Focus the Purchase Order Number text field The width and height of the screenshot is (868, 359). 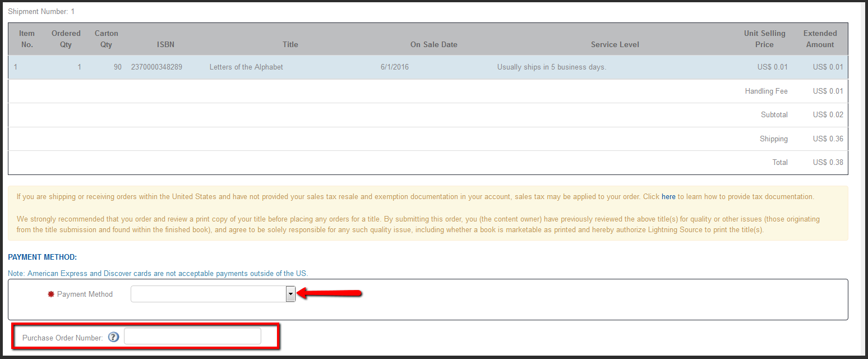tap(192, 337)
